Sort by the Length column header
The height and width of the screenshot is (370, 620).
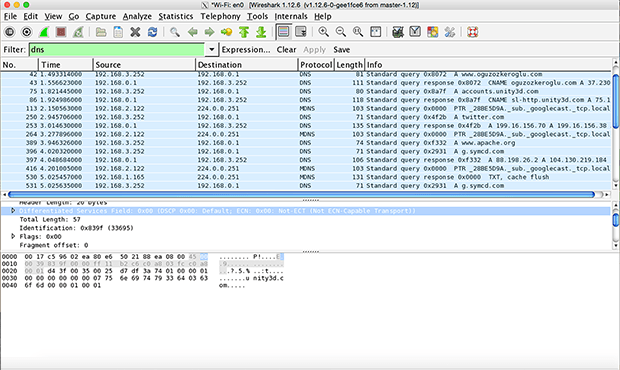350,65
